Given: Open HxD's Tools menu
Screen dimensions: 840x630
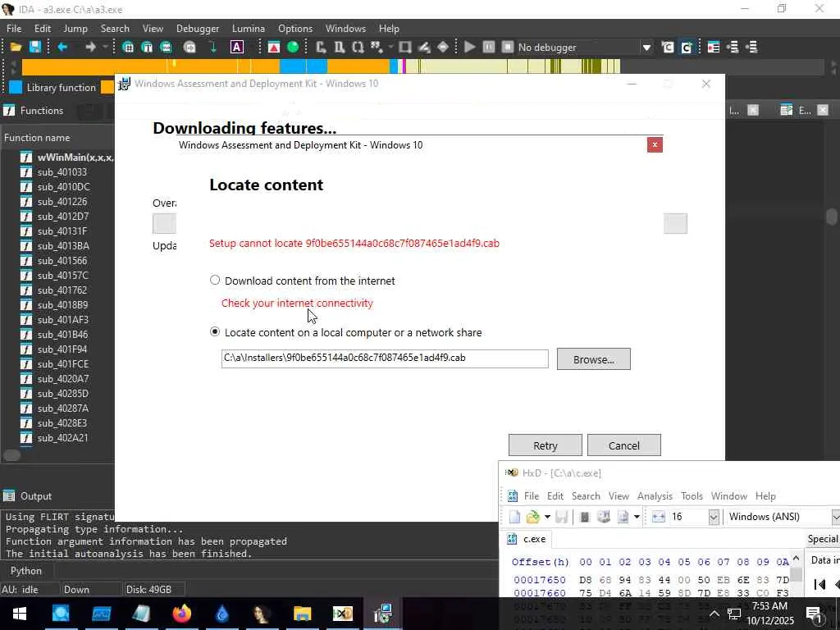Looking at the screenshot, I should tap(692, 496).
